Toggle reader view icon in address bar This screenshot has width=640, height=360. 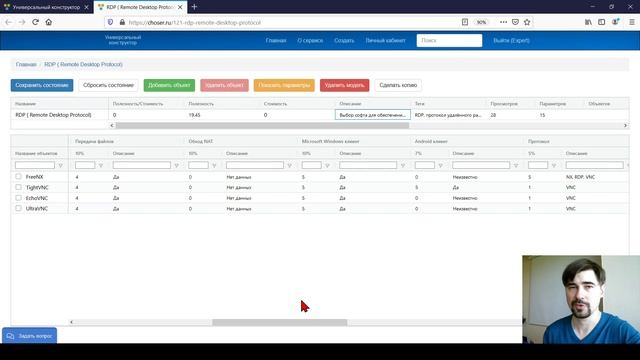click(x=464, y=22)
